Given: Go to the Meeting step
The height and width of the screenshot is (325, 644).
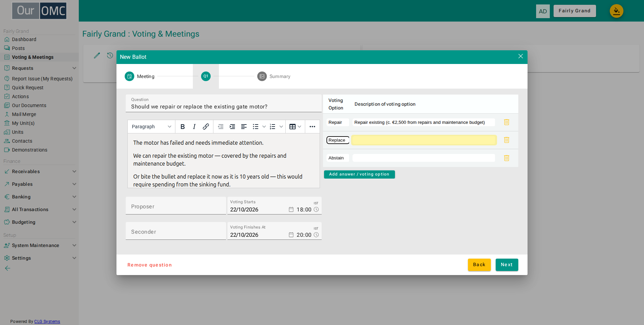Looking at the screenshot, I should (x=140, y=76).
